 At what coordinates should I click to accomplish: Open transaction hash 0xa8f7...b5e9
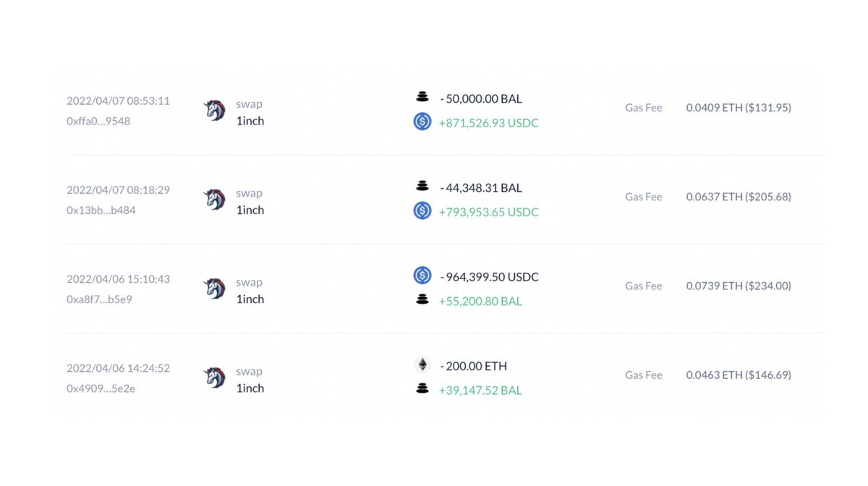[99, 299]
